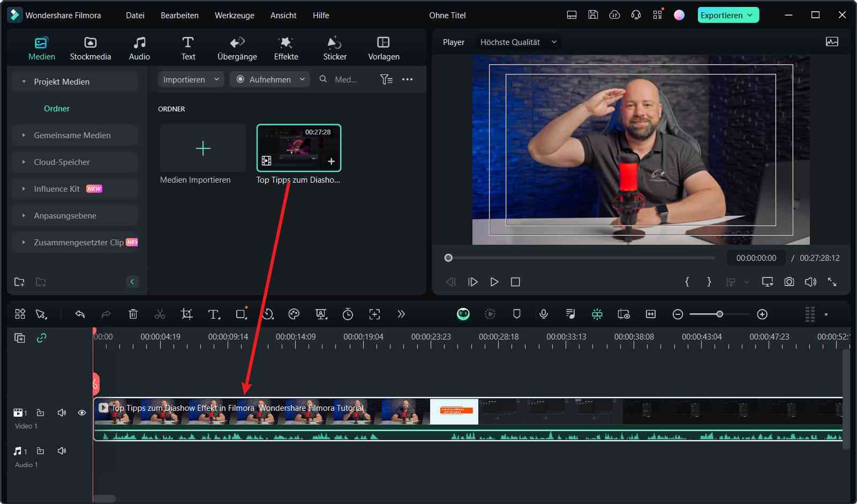Click the player progress slider handle
This screenshot has width=857, height=504.
(448, 258)
